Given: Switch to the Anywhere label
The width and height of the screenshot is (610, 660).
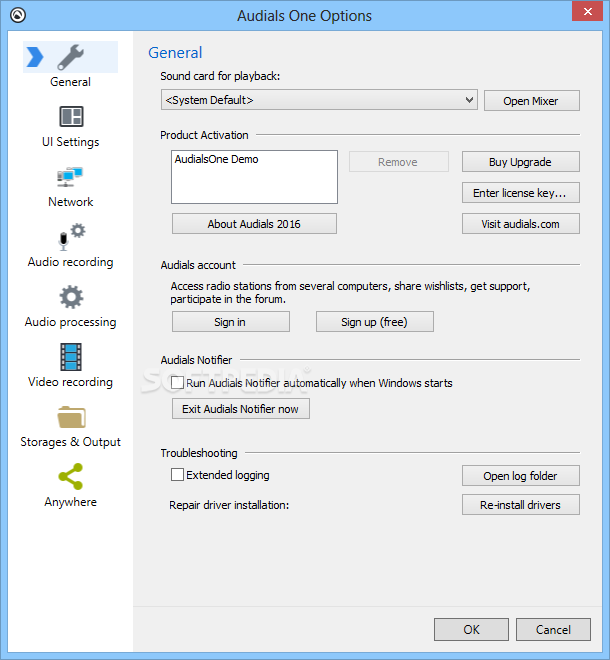Looking at the screenshot, I should [70, 502].
